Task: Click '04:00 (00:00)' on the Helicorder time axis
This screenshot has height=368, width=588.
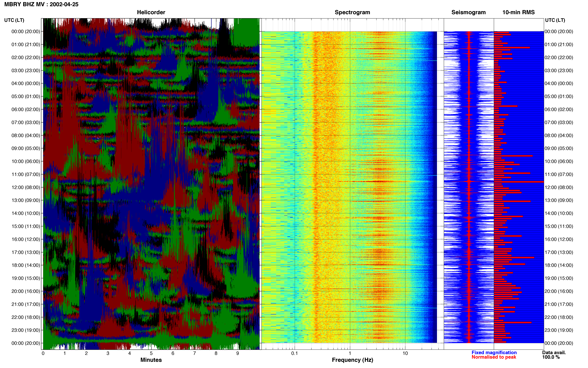Action: point(26,83)
